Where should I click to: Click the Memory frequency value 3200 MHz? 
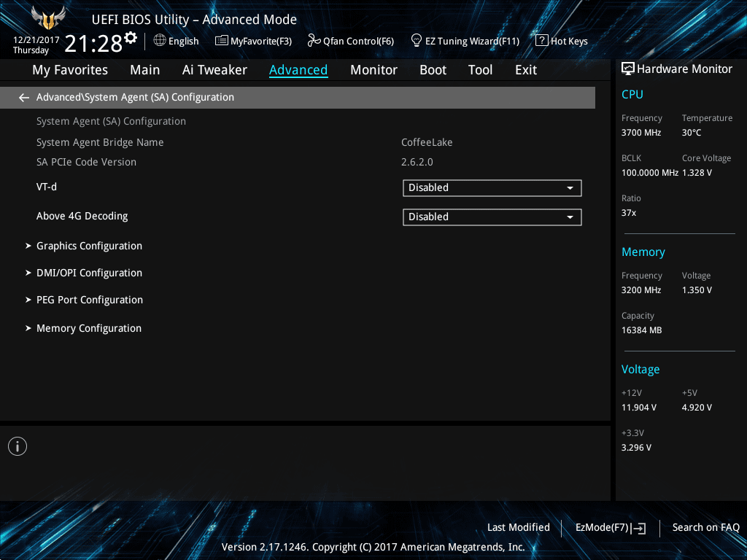point(641,290)
